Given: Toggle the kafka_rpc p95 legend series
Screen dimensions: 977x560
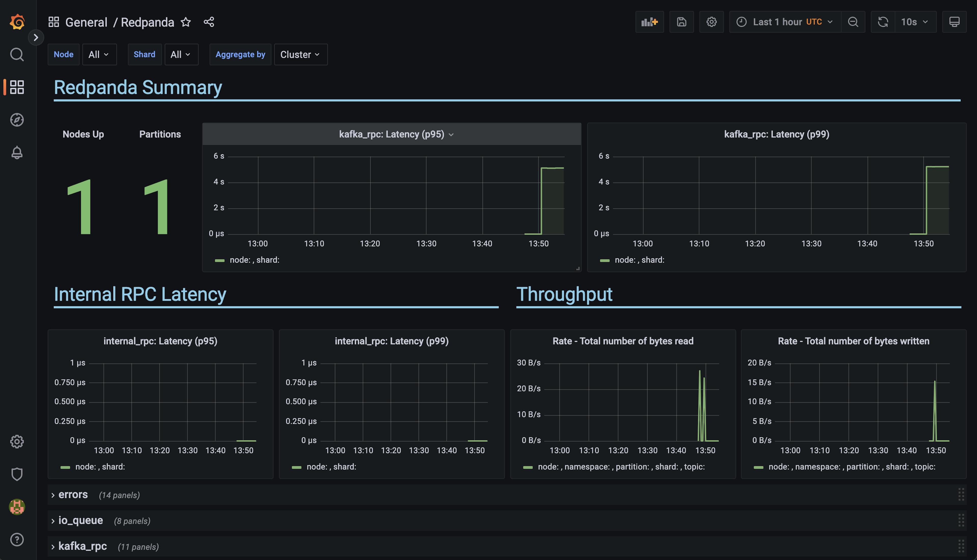Looking at the screenshot, I should point(254,260).
